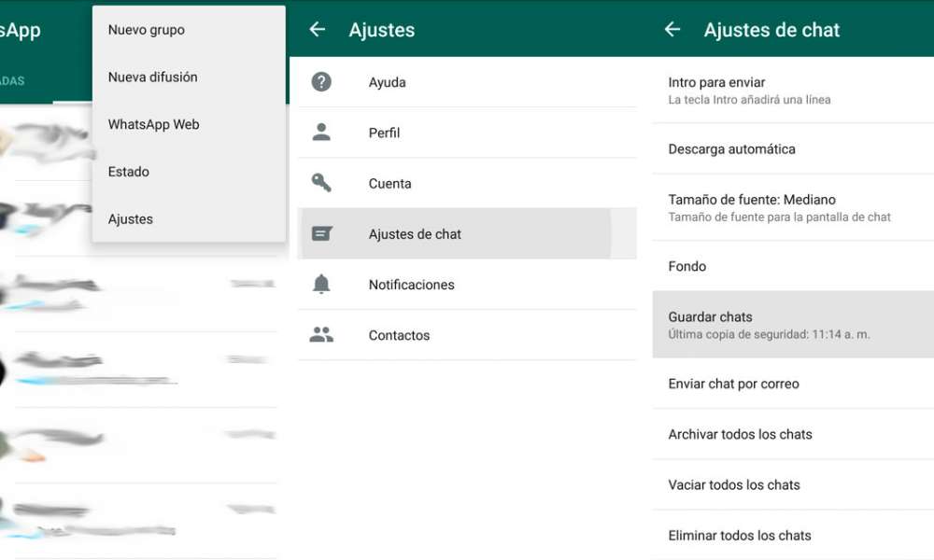Image resolution: width=934 pixels, height=560 pixels.
Task: Click the Ayuda question mark icon
Action: (x=321, y=81)
